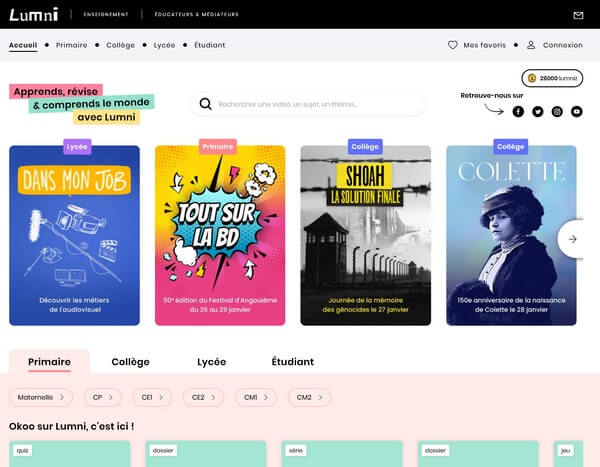Viewport: 600px width, 467px height.
Task: Expand the CM2 level chip
Action: (x=309, y=397)
